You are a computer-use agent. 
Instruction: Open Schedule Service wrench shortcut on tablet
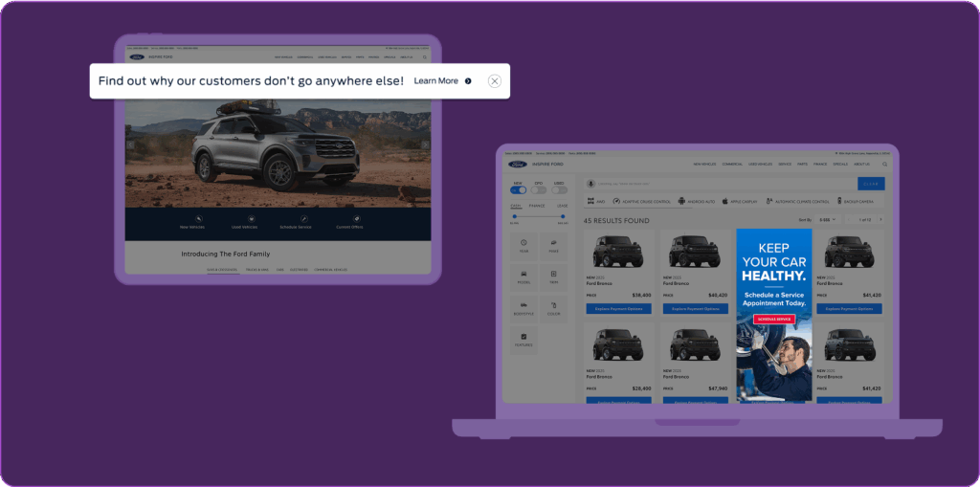coord(303,219)
